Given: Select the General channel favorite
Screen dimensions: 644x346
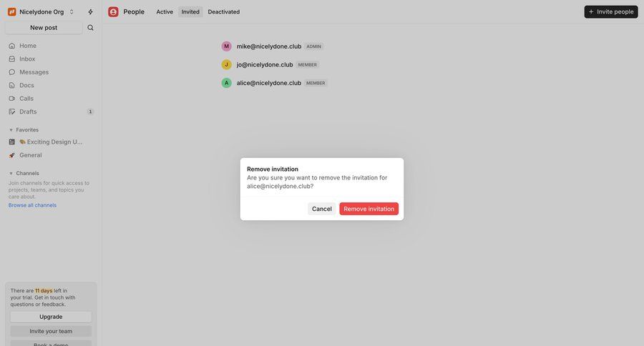Looking at the screenshot, I should [x=30, y=155].
